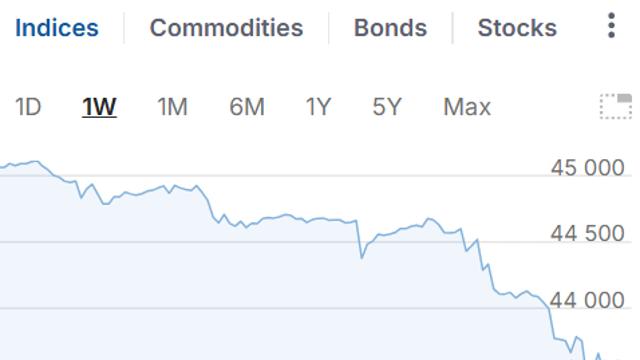Click the chart type selector icon
Screen dimensions: 640x360
pos(616,107)
